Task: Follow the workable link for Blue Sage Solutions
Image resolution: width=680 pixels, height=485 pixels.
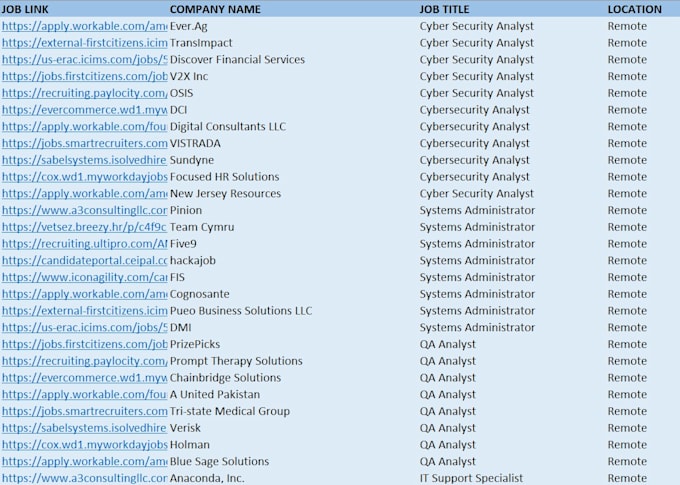Action: point(85,462)
